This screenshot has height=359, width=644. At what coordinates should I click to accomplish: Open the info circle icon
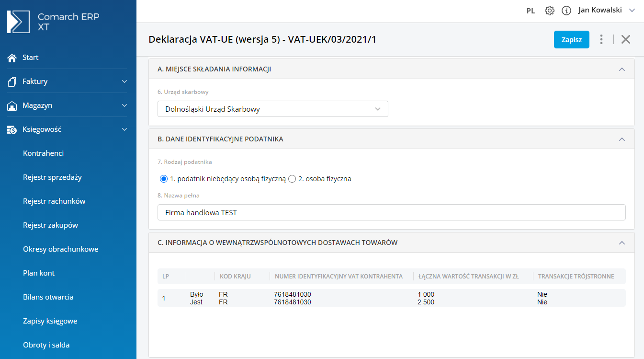(x=566, y=11)
